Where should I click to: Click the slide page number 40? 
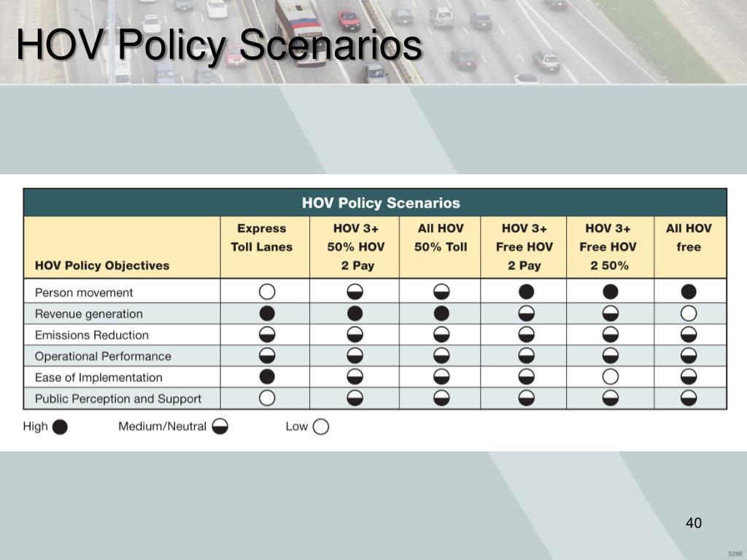coord(694,523)
